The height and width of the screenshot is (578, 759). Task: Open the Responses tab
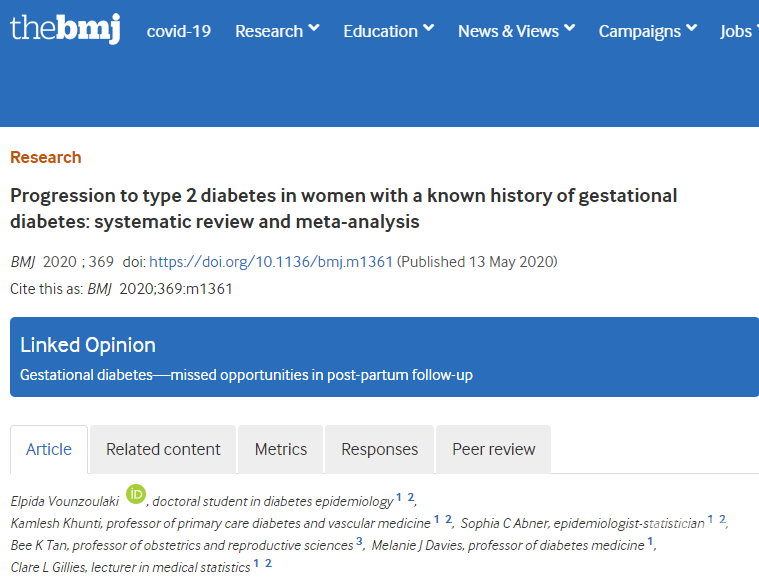379,449
